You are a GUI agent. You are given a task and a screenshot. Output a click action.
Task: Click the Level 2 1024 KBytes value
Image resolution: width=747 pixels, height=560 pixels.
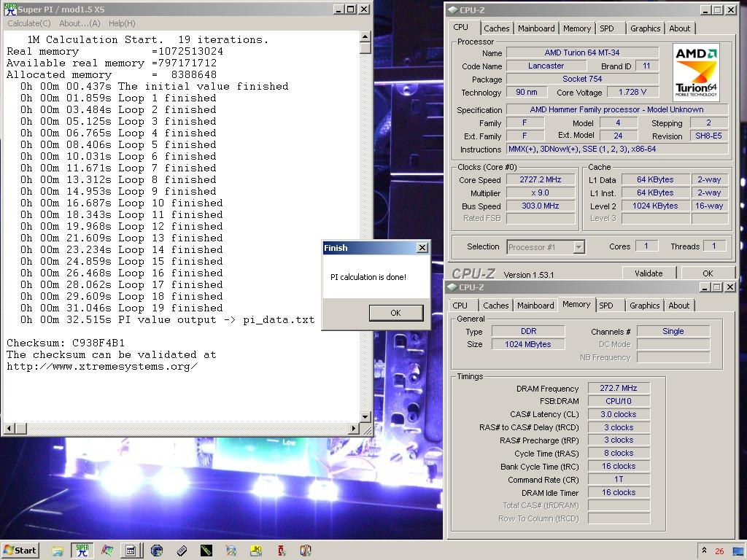[655, 206]
